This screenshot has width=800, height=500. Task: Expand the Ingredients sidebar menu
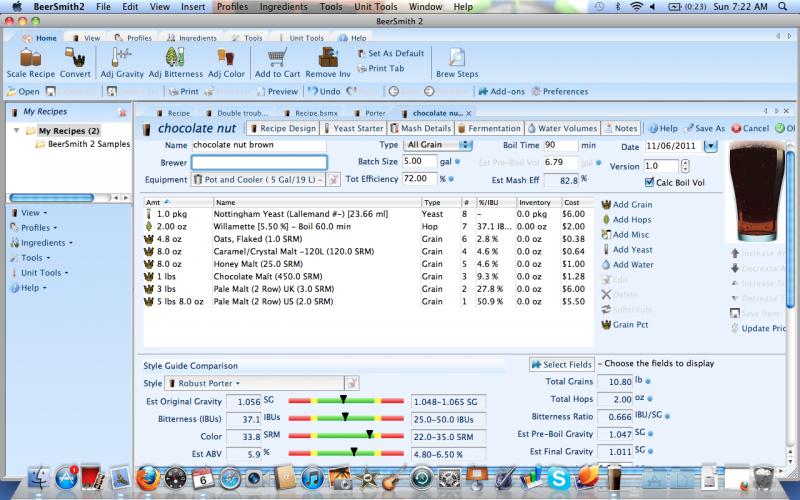coord(42,243)
